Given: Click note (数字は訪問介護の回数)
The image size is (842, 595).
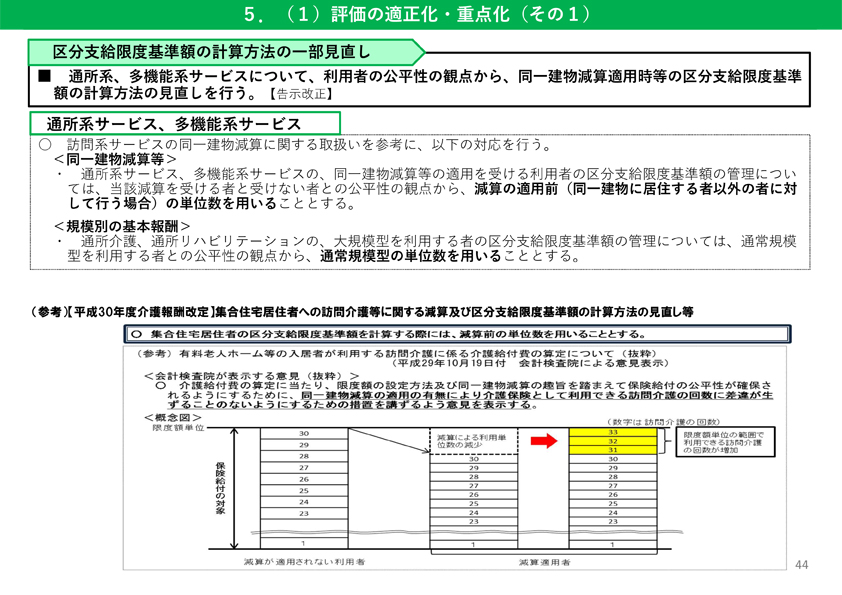Looking at the screenshot, I should [x=664, y=422].
